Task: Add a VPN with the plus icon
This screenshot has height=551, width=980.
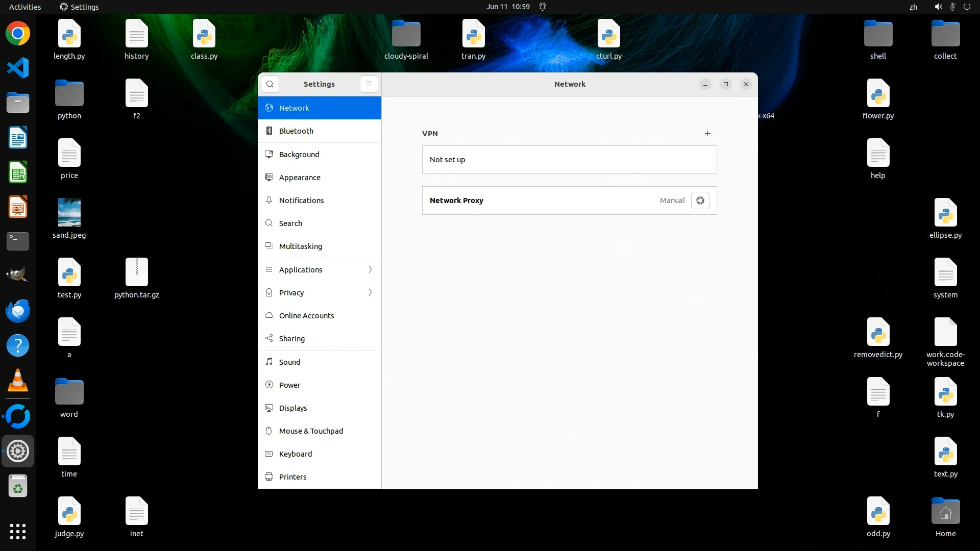Action: pos(707,134)
